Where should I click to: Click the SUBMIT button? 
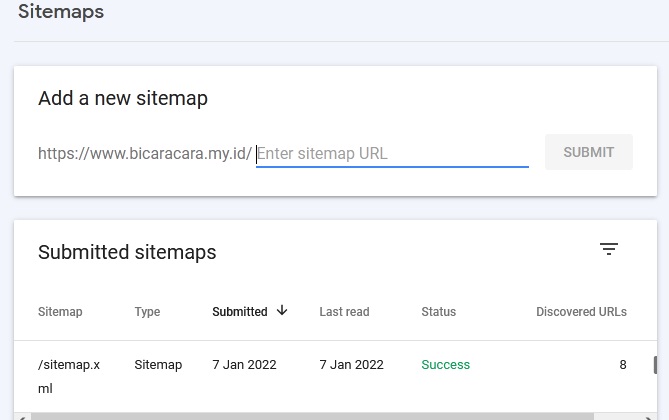(x=589, y=152)
